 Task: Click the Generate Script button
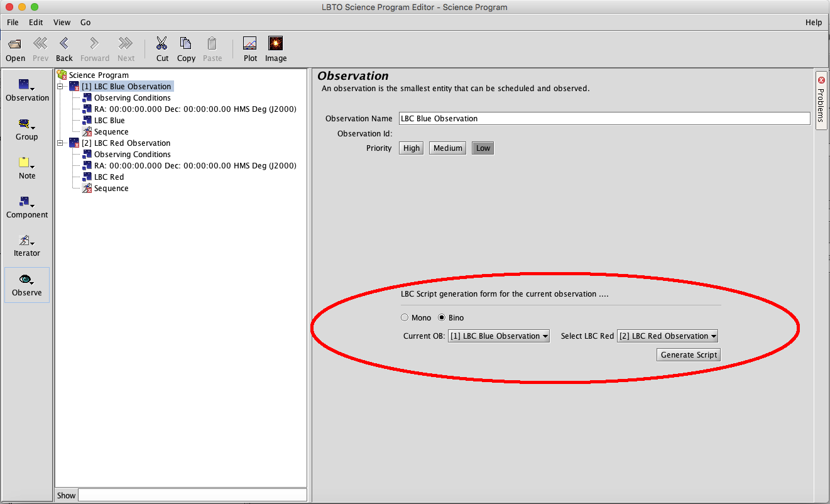(689, 354)
